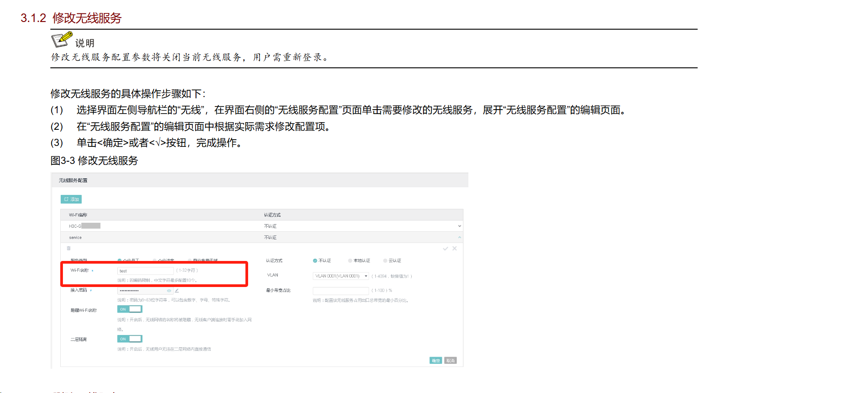868x393 pixels.
Task: Click the 最小带宽占比 input field
Action: click(340, 291)
